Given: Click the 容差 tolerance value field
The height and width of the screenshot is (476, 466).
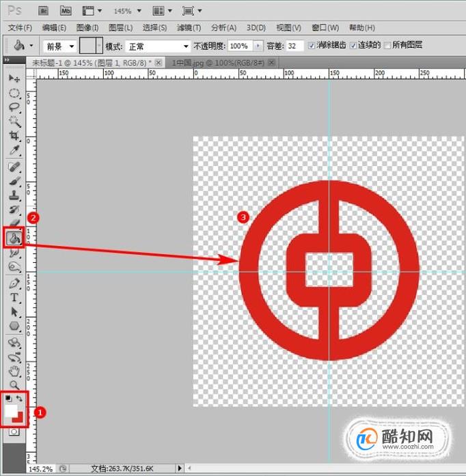Looking at the screenshot, I should [294, 46].
